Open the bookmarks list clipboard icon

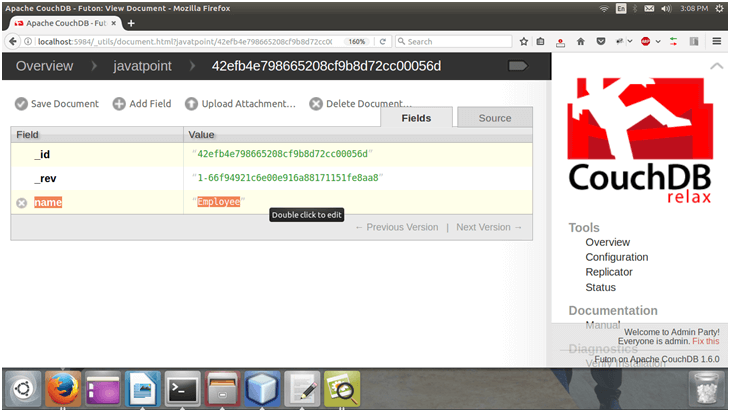(x=540, y=41)
